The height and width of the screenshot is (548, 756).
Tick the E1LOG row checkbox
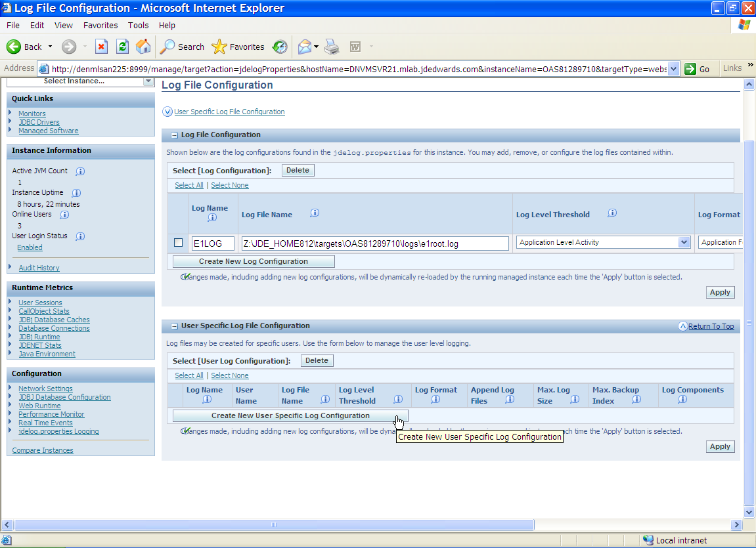pyautogui.click(x=179, y=243)
